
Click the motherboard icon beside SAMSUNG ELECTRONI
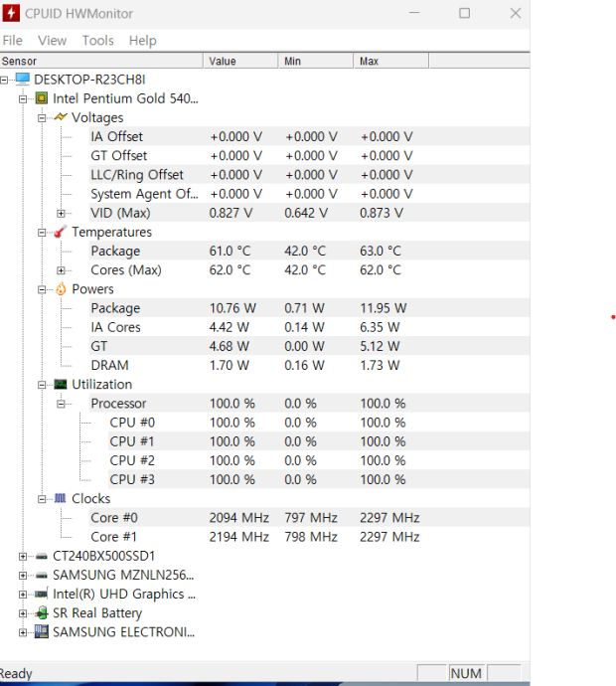click(42, 631)
